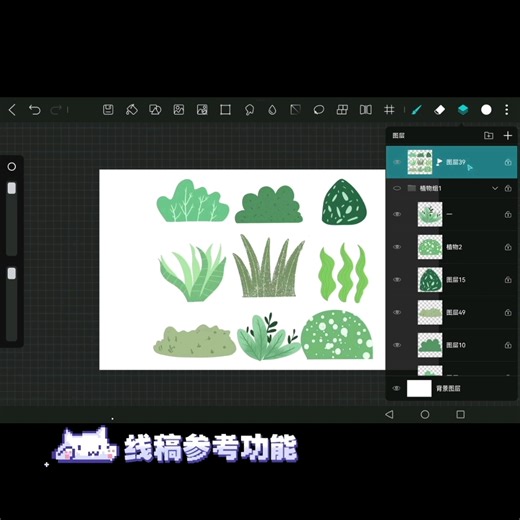Tap the Android recent apps square
This screenshot has width=520, height=520.
coord(460,414)
